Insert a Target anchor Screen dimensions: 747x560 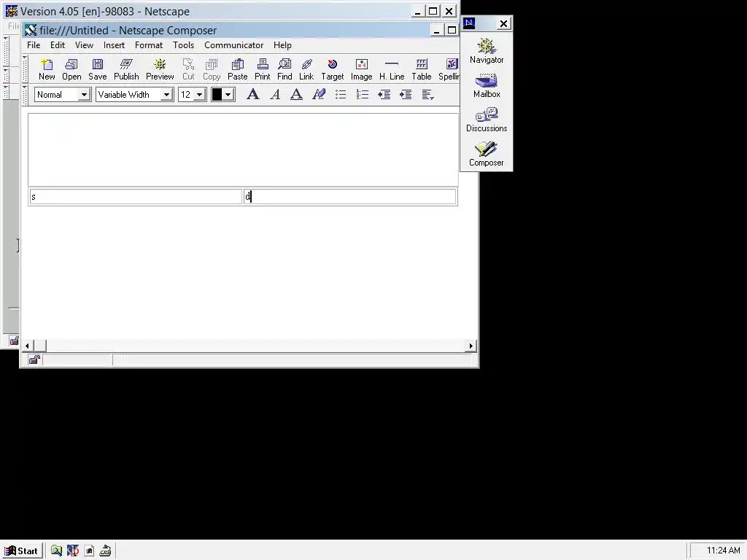[332, 69]
